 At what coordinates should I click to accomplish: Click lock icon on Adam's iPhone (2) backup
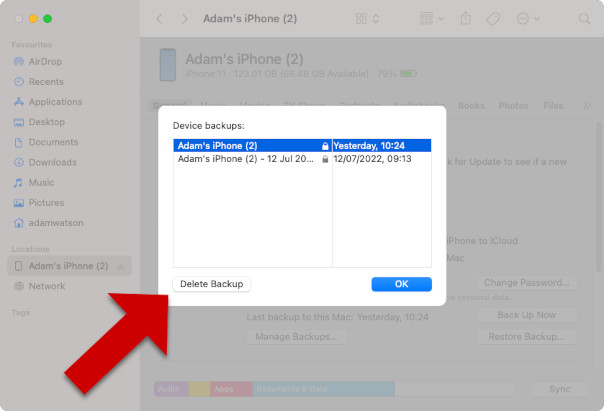tap(325, 146)
